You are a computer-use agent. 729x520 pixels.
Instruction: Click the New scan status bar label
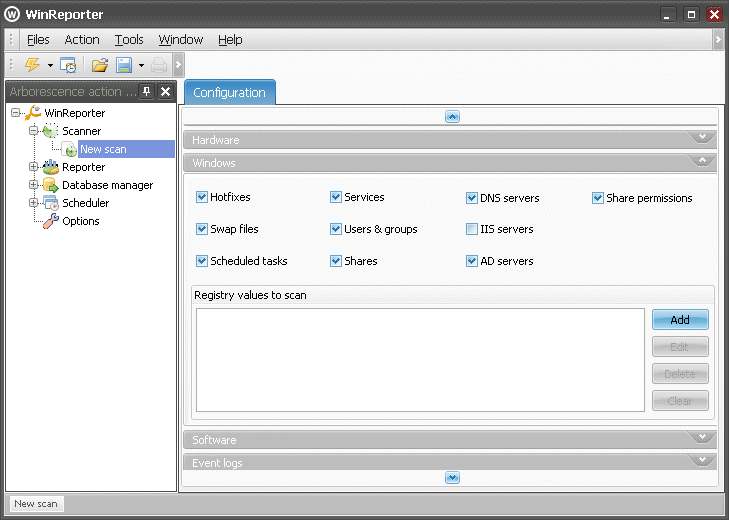pyautogui.click(x=36, y=504)
